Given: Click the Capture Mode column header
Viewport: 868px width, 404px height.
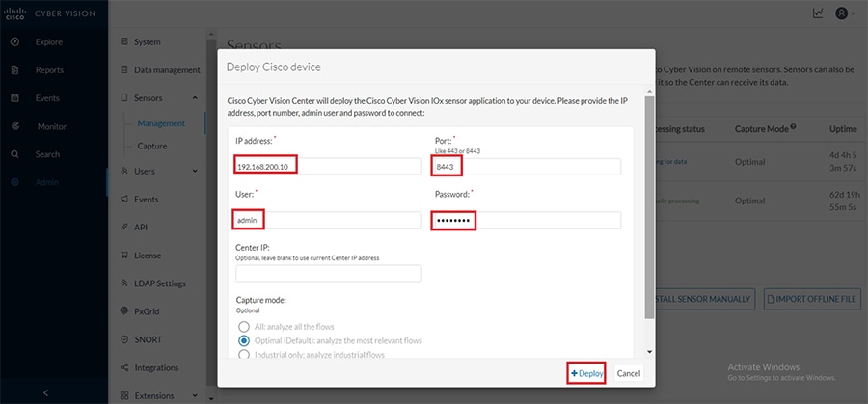Looking at the screenshot, I should tap(761, 129).
